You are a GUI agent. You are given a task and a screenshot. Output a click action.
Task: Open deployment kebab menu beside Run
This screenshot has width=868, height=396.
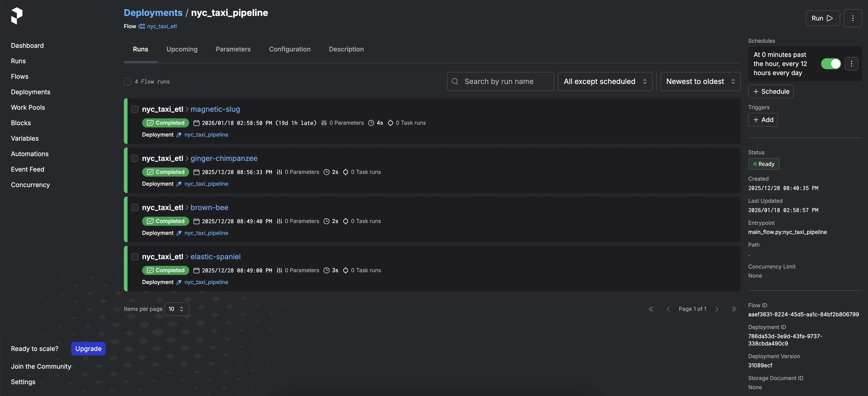tap(853, 18)
